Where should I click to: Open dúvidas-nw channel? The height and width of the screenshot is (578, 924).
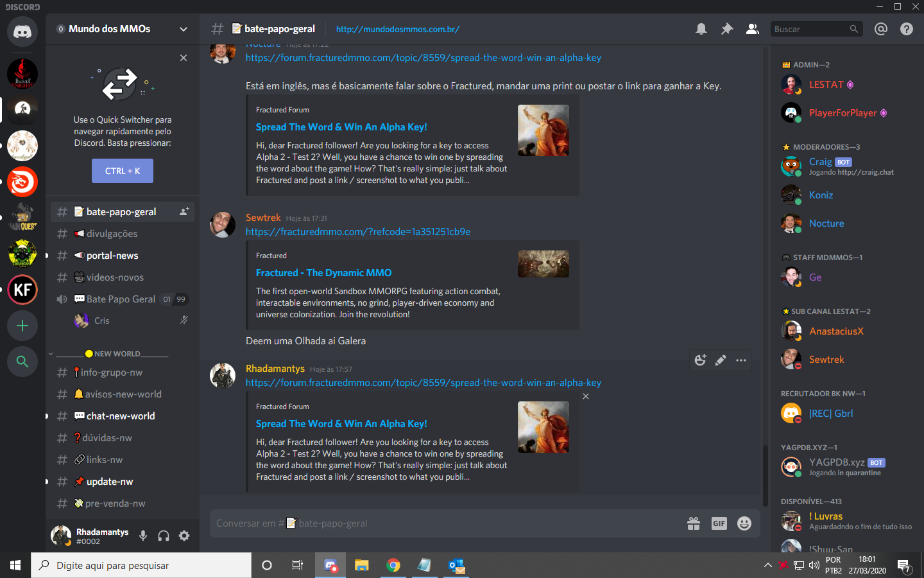123,438
